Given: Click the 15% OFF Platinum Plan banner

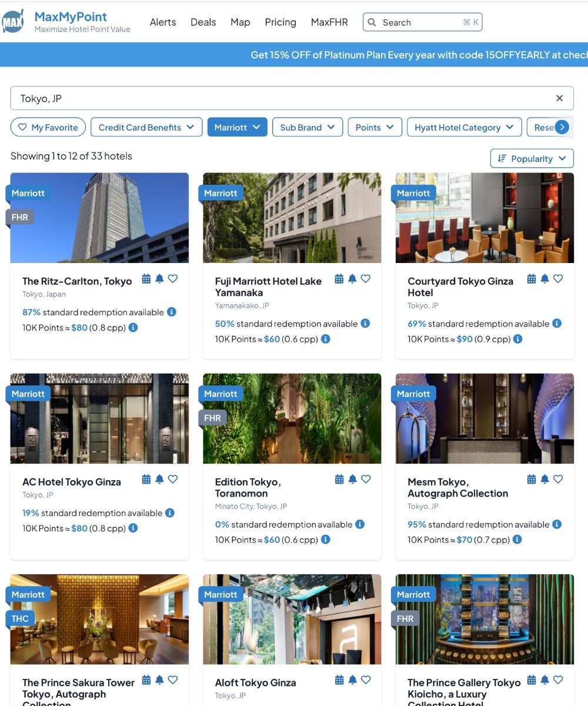Looking at the screenshot, I should [294, 55].
